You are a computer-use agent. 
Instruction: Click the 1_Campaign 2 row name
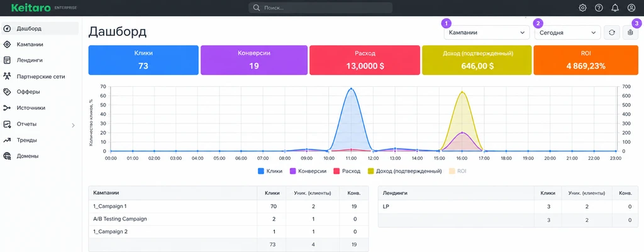point(111,232)
